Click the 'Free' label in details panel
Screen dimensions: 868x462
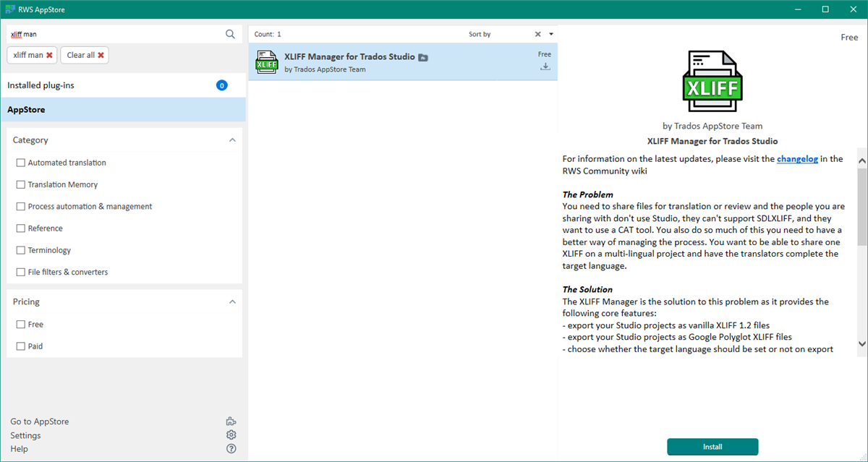849,38
